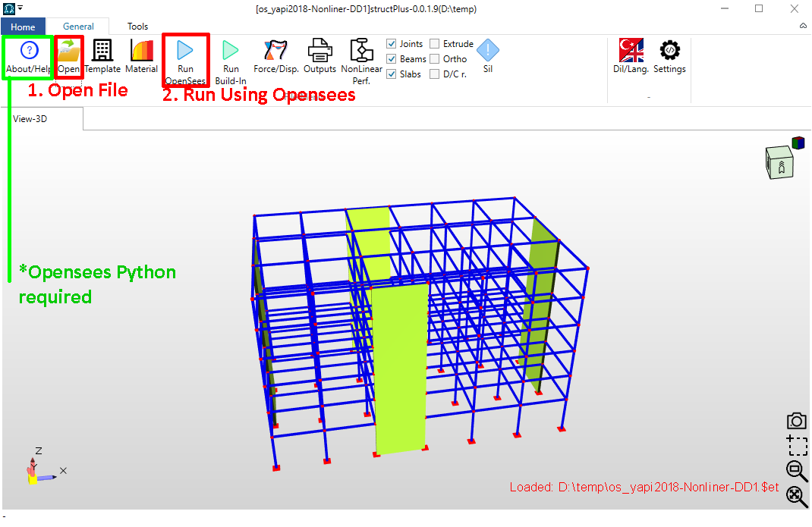Activate the dashed rectangle zoom-window tool
The image size is (812, 527).
click(797, 445)
